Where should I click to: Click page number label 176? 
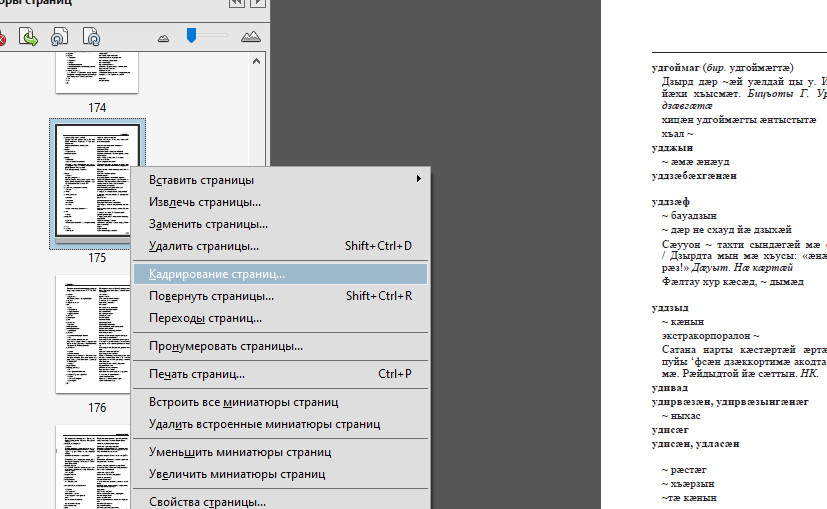click(97, 408)
